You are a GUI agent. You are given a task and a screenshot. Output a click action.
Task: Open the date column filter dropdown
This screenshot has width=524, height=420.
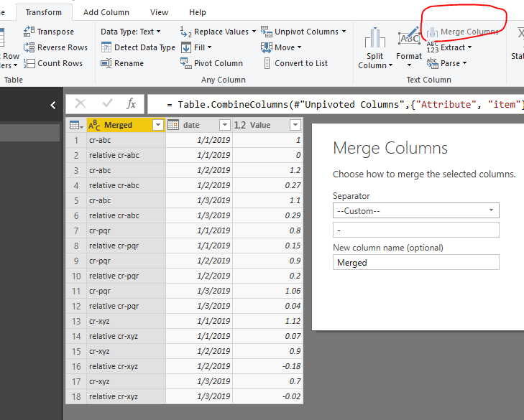pos(225,125)
